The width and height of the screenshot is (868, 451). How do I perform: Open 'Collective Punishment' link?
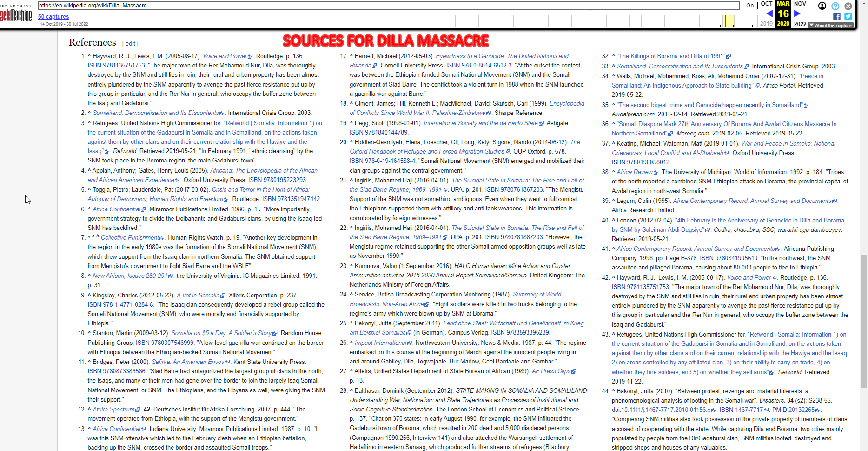133,238
